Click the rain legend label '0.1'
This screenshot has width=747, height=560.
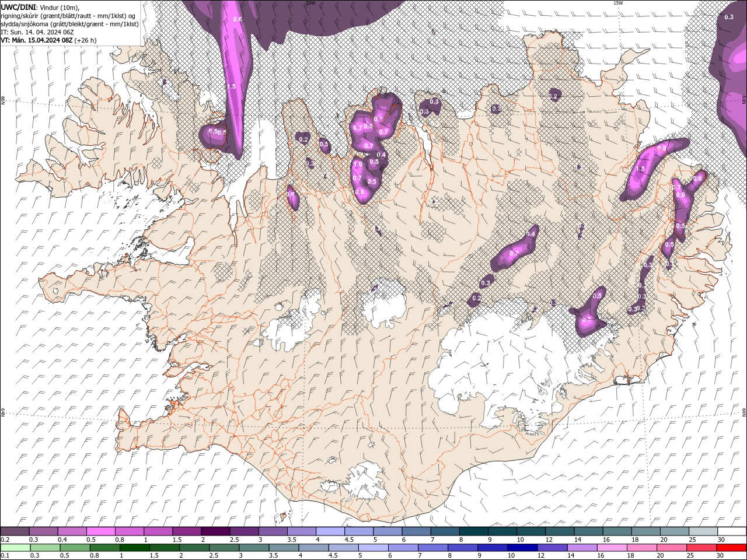[x=5, y=556]
